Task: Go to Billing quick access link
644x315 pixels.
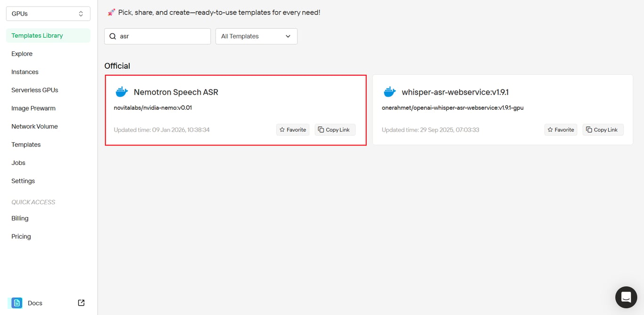Action: click(20, 218)
